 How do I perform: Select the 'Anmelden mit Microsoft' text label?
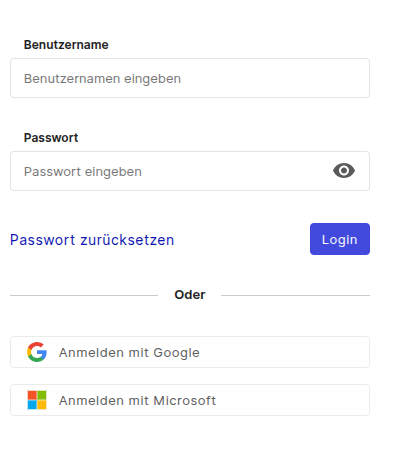(137, 400)
